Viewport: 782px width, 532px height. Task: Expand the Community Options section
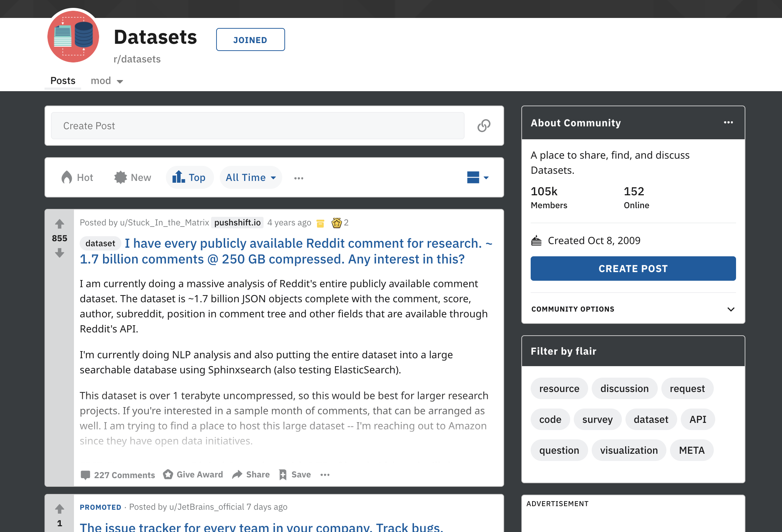pyautogui.click(x=633, y=309)
